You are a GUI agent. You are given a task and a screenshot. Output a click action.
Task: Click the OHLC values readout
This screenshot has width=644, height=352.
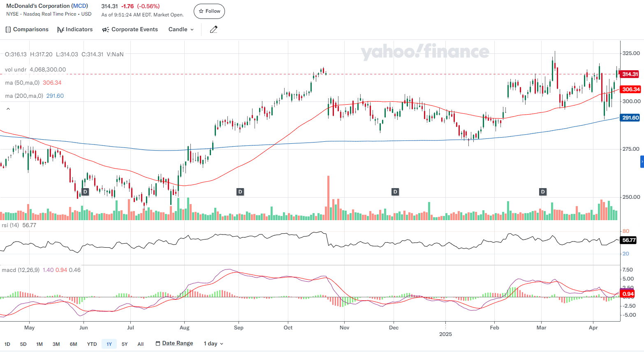click(64, 54)
